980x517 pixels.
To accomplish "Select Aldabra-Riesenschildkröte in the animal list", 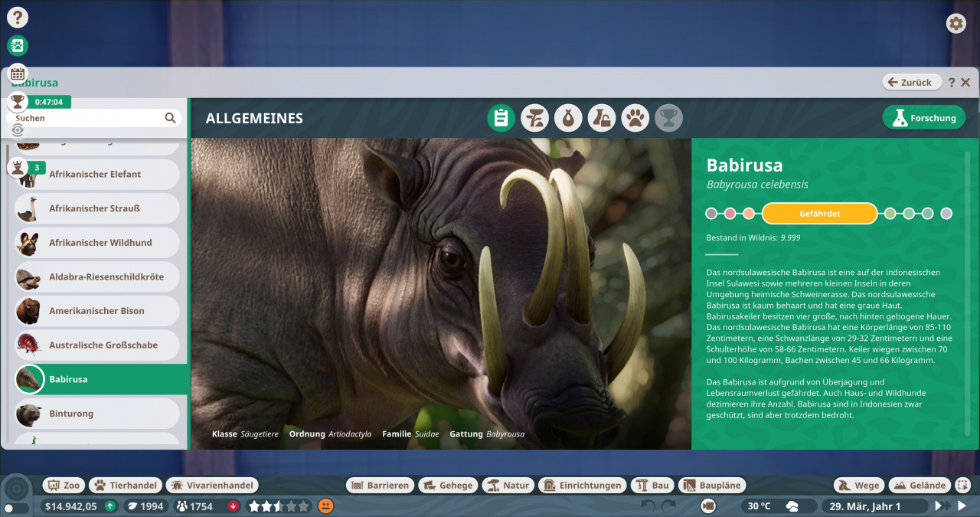I will [x=97, y=276].
